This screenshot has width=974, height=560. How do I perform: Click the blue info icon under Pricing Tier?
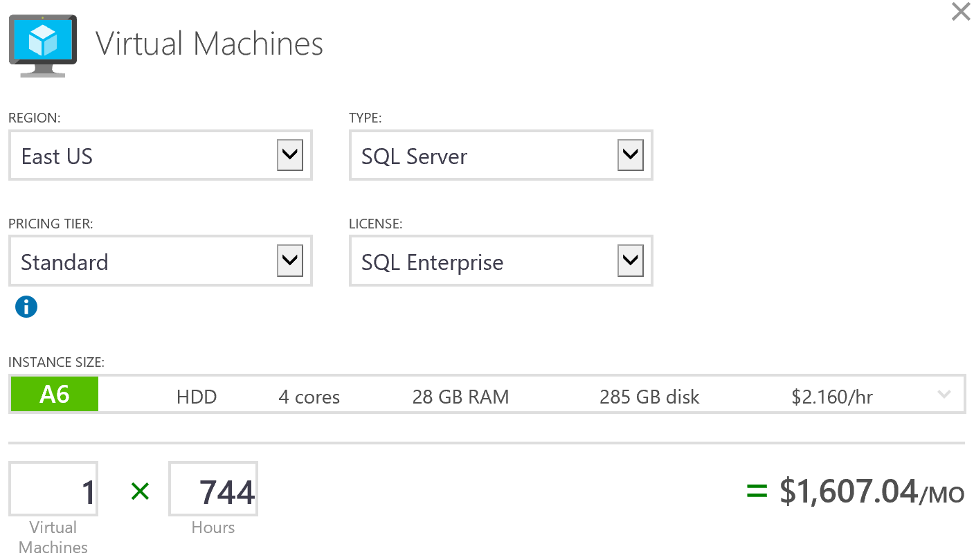point(26,306)
